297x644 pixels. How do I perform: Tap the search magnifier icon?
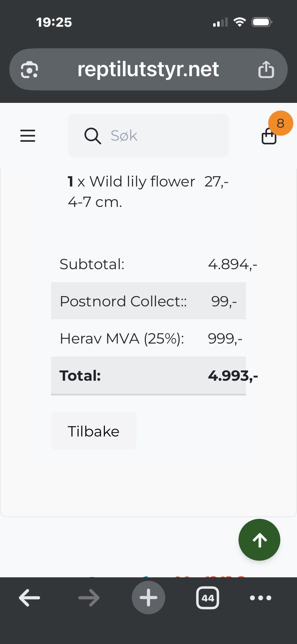[x=93, y=136]
